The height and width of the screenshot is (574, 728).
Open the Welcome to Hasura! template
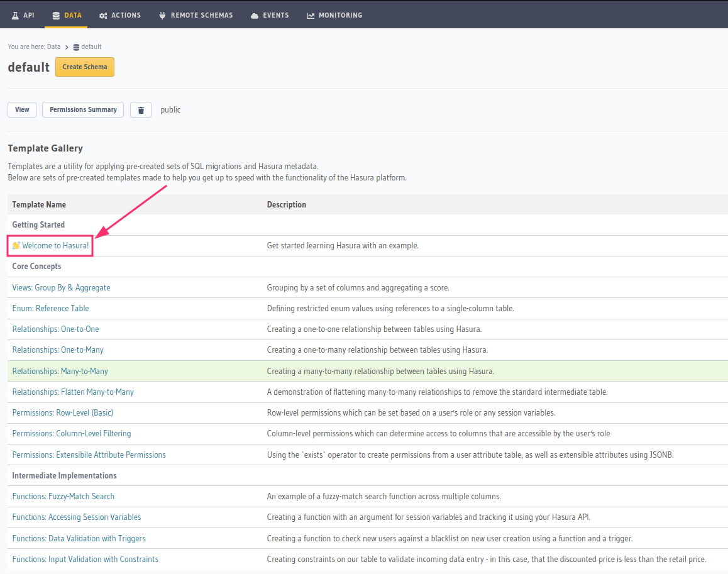(55, 245)
